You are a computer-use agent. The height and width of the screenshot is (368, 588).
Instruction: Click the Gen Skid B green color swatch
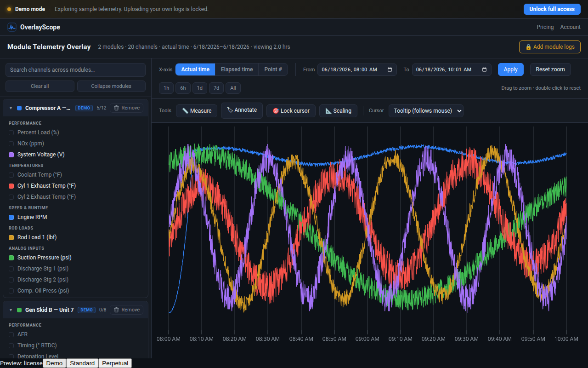pos(19,310)
